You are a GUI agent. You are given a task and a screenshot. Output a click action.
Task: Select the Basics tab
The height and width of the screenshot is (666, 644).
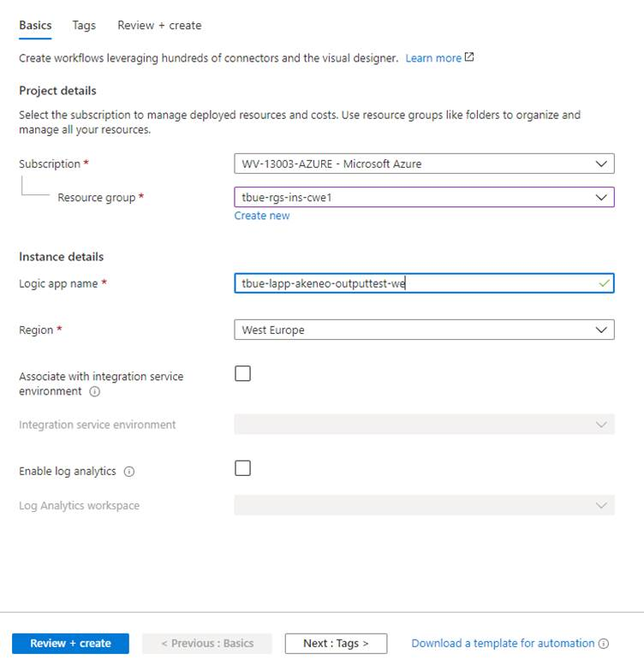(x=35, y=26)
